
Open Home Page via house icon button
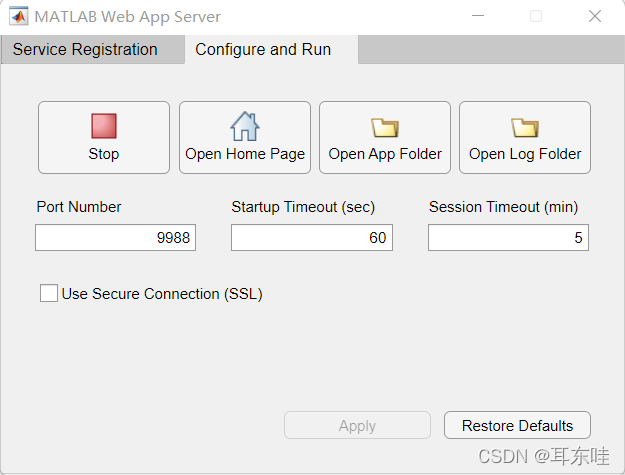coord(245,137)
